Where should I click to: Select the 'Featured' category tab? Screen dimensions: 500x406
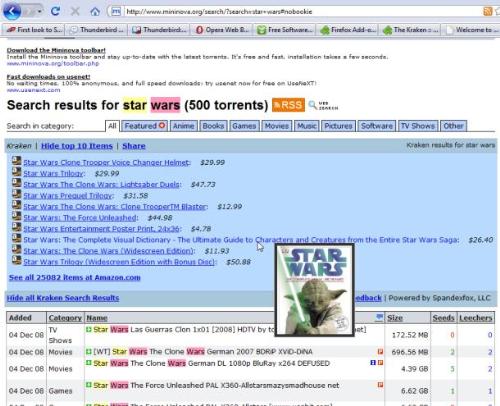[144, 126]
